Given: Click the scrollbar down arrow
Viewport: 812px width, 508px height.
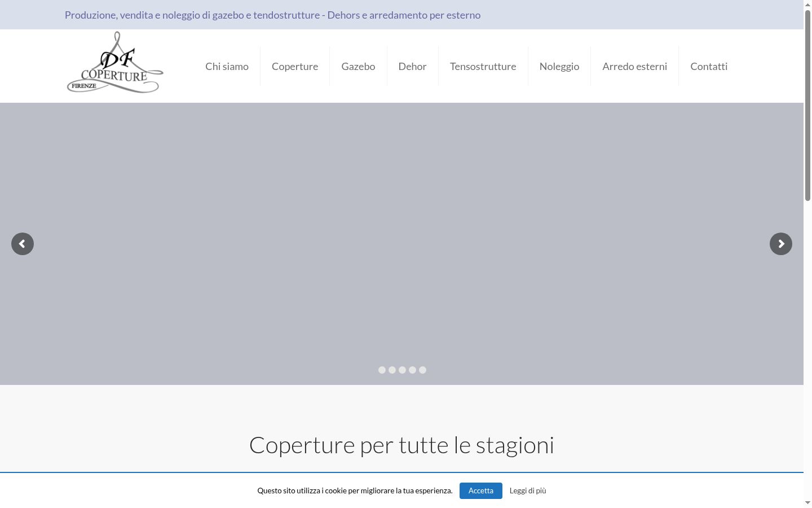Looking at the screenshot, I should tap(807, 503).
